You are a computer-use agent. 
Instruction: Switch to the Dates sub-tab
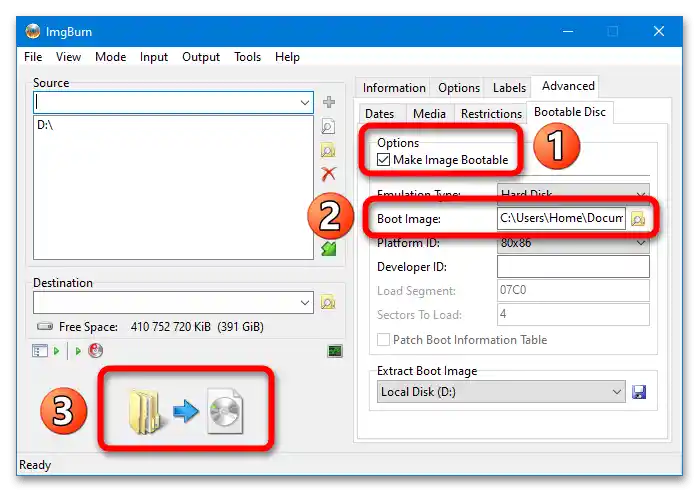(x=379, y=114)
